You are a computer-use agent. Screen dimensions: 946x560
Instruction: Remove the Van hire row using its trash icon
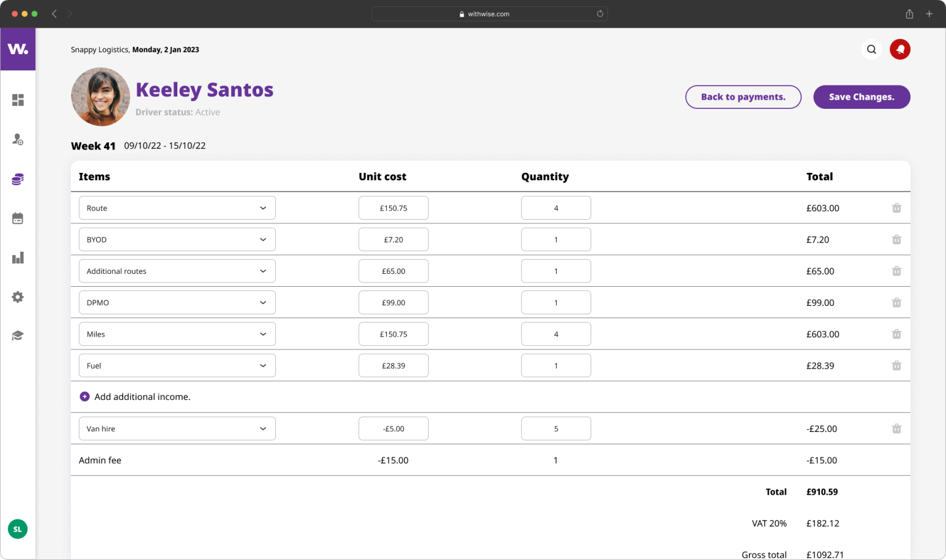896,428
